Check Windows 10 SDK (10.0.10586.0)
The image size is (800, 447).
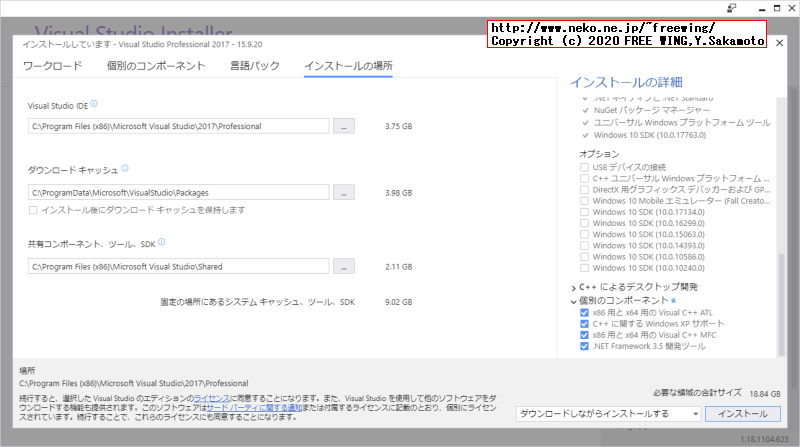584,257
